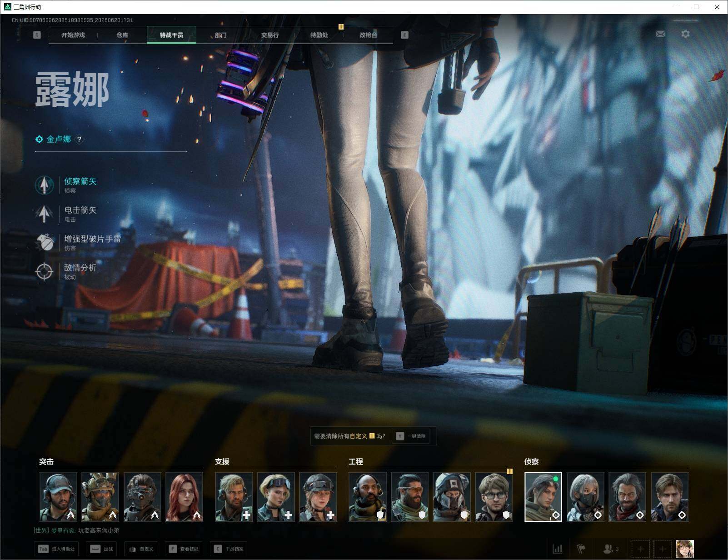Click the question mark next to 金卢娜
The height and width of the screenshot is (560, 728).
coord(79,140)
